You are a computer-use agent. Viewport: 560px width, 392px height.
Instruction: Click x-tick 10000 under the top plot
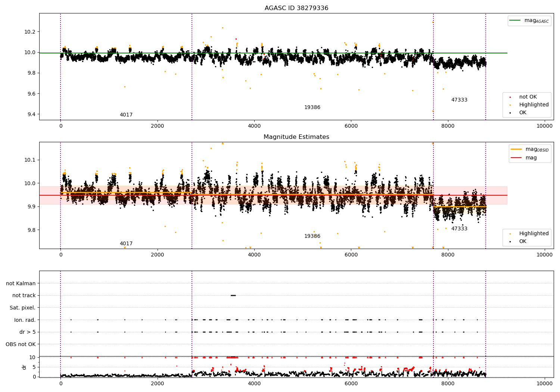[x=545, y=126]
